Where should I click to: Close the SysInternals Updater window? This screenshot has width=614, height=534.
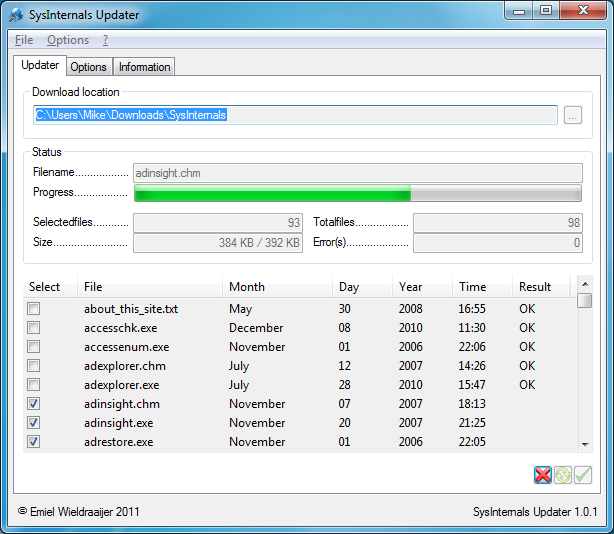tap(583, 11)
